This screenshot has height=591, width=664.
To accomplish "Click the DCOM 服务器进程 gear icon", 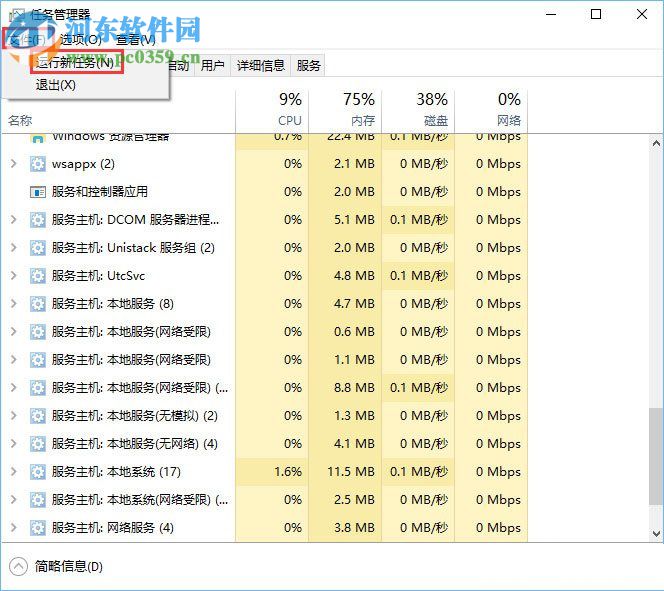I will coord(38,220).
